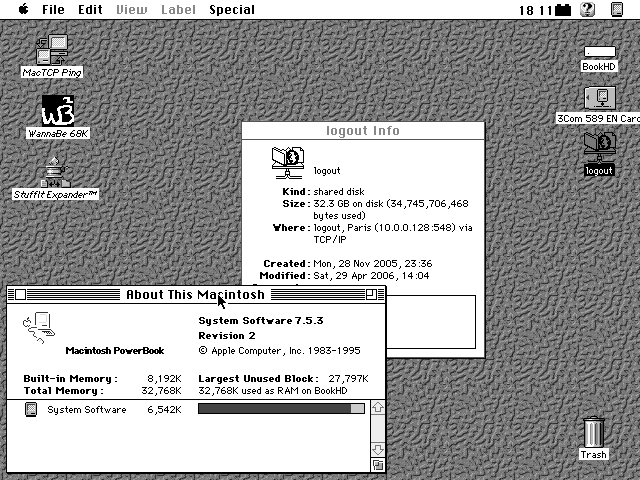The height and width of the screenshot is (480, 640).
Task: Click the 3Com 589 EN Card icon
Action: [x=599, y=99]
